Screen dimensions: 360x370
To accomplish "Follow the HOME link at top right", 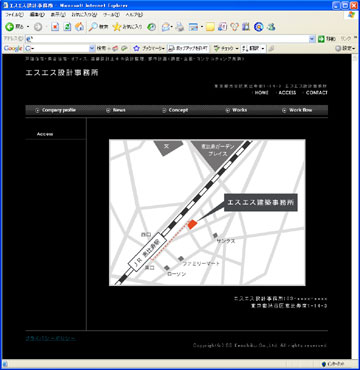I will click(261, 93).
